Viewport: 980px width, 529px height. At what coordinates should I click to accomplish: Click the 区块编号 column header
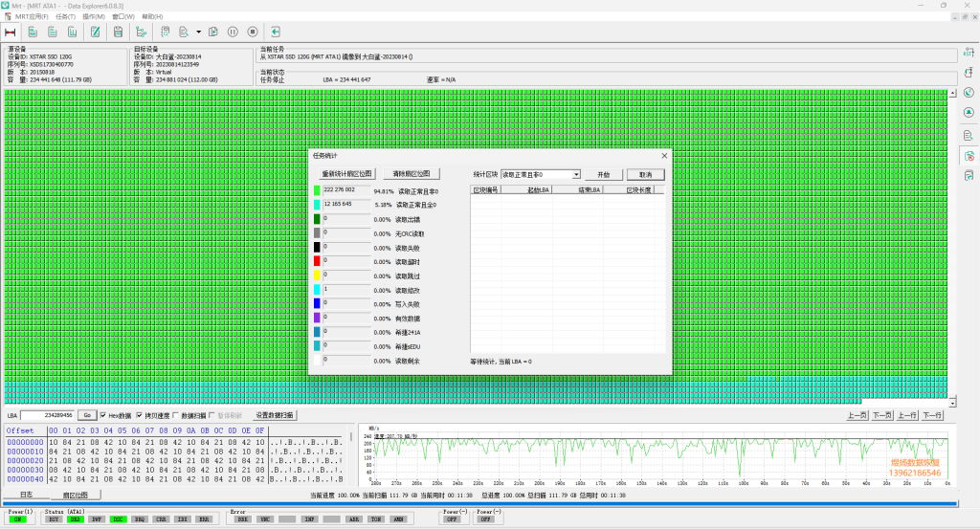tap(485, 189)
